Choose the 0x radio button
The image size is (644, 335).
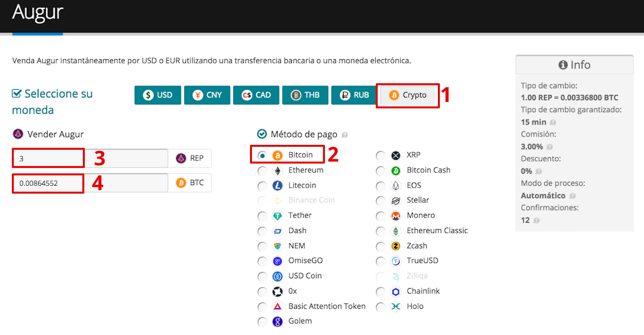[262, 291]
